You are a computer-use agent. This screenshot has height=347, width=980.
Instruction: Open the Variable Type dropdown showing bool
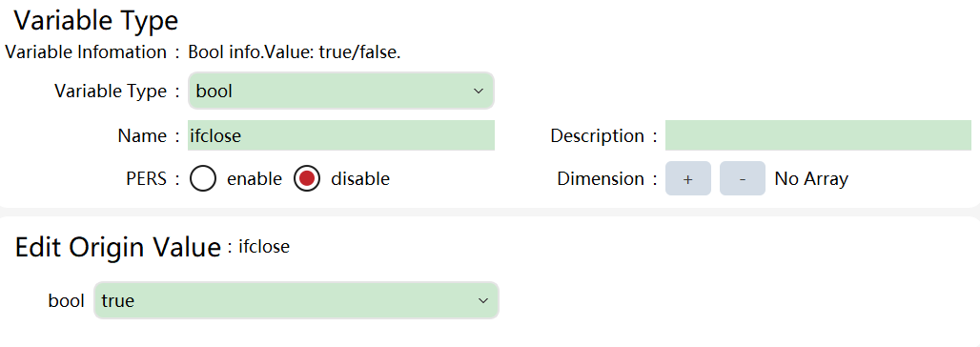340,91
